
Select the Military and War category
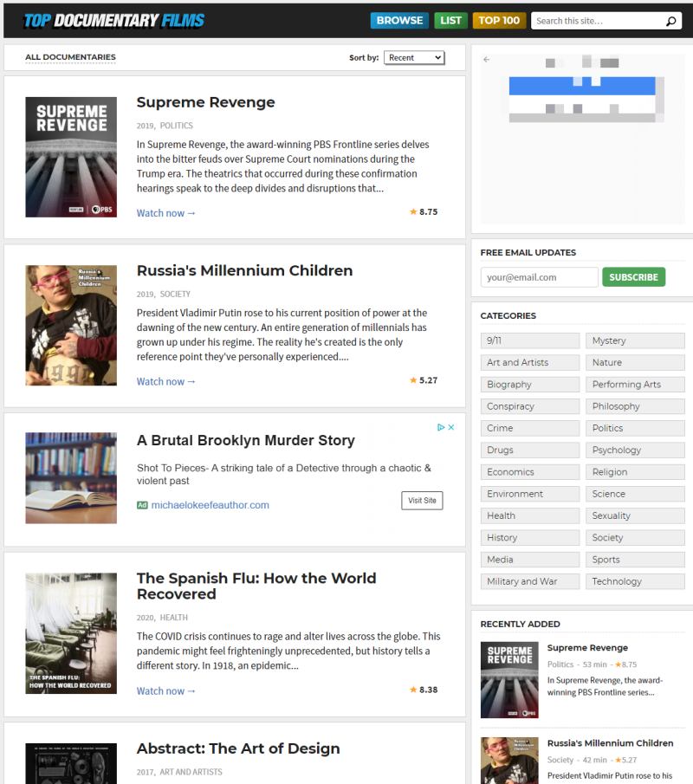530,581
